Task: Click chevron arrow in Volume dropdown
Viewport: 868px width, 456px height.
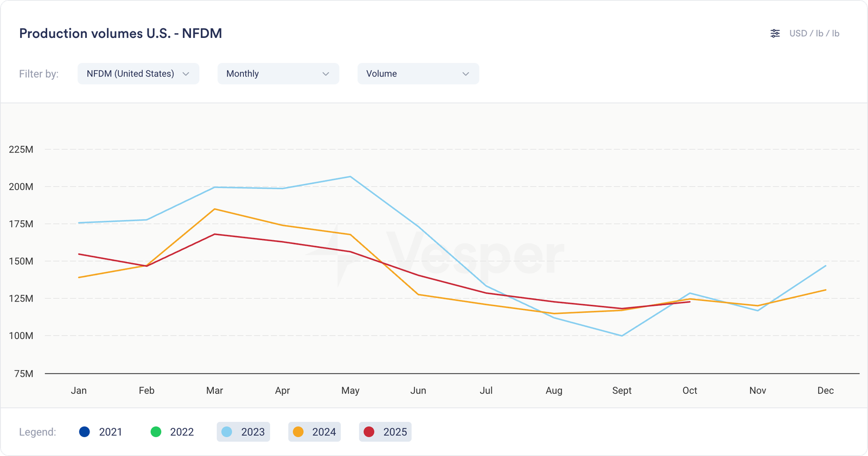Action: [465, 74]
